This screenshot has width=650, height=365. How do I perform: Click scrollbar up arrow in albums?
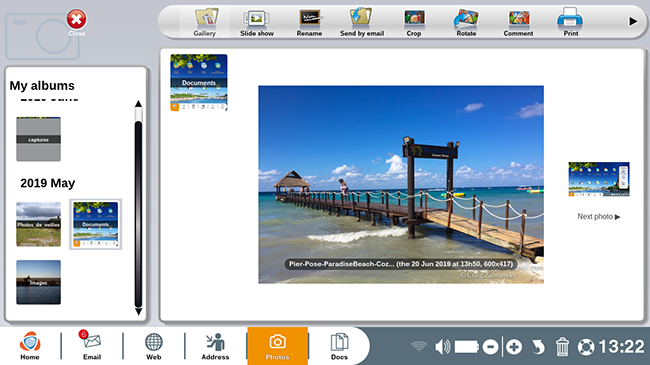[x=138, y=104]
